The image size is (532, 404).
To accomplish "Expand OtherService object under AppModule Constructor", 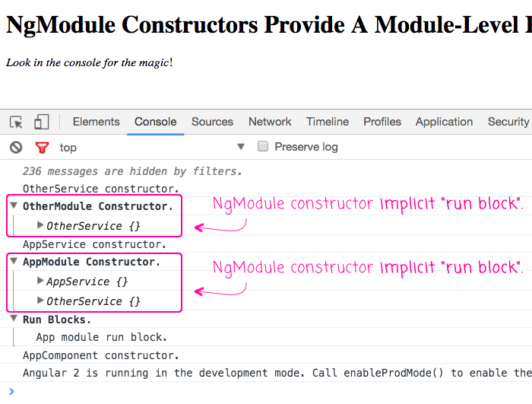I will [40, 301].
